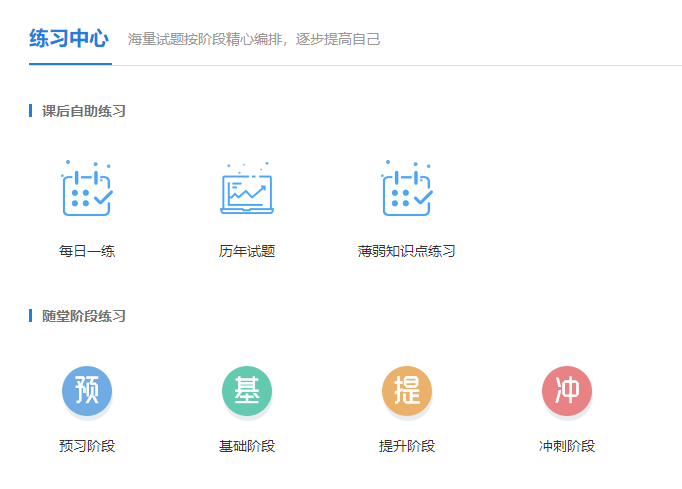
Task: Select the 预习阶段 text label
Action: click(x=87, y=446)
